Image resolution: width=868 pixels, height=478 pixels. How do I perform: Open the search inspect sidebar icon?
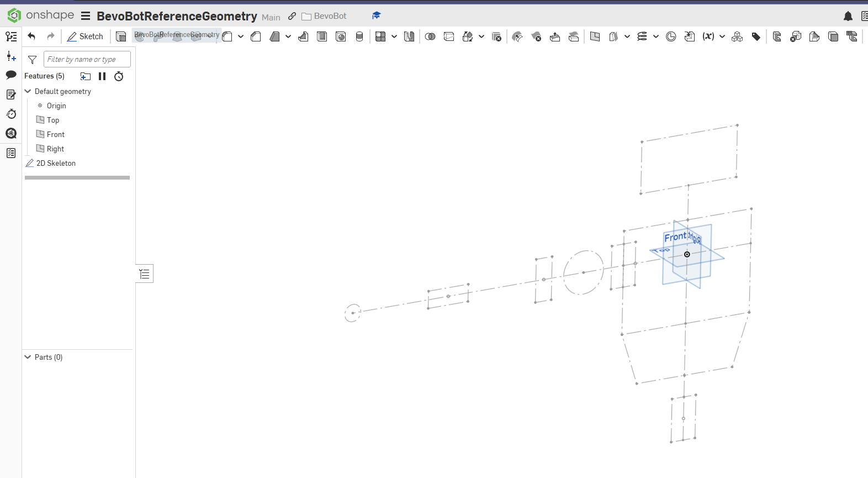pos(11,133)
